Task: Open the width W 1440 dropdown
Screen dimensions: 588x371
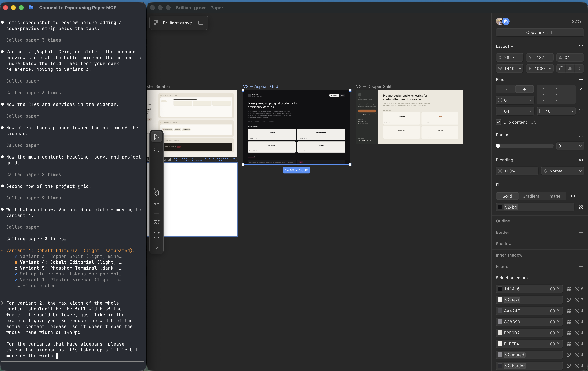Action: tap(520, 69)
